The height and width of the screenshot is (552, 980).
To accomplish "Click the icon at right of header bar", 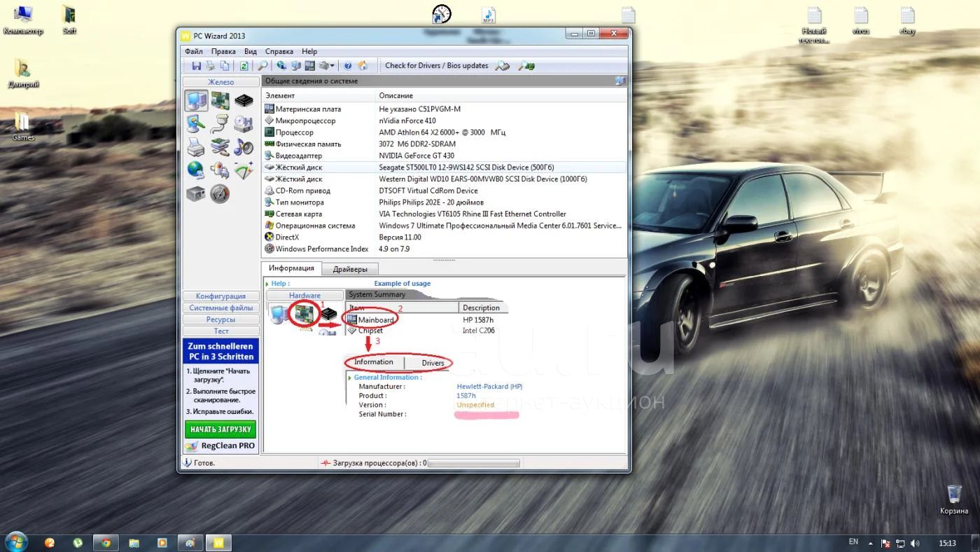I will point(619,81).
